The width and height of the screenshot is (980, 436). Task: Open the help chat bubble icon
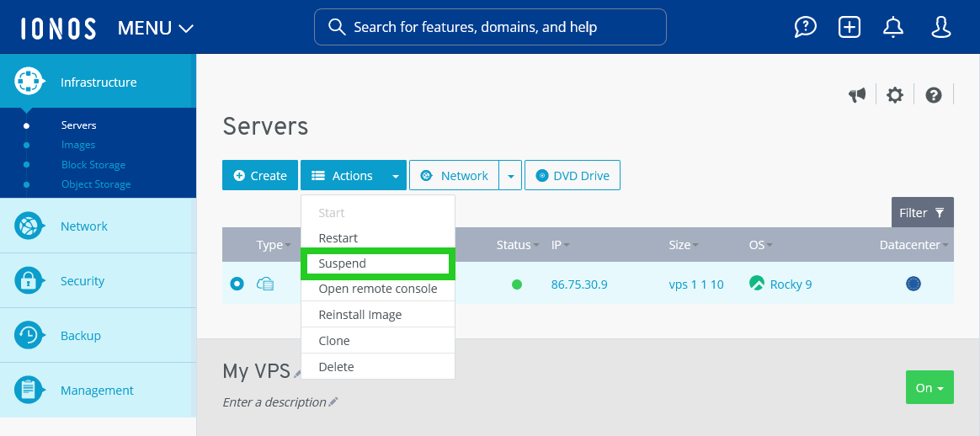(x=806, y=27)
